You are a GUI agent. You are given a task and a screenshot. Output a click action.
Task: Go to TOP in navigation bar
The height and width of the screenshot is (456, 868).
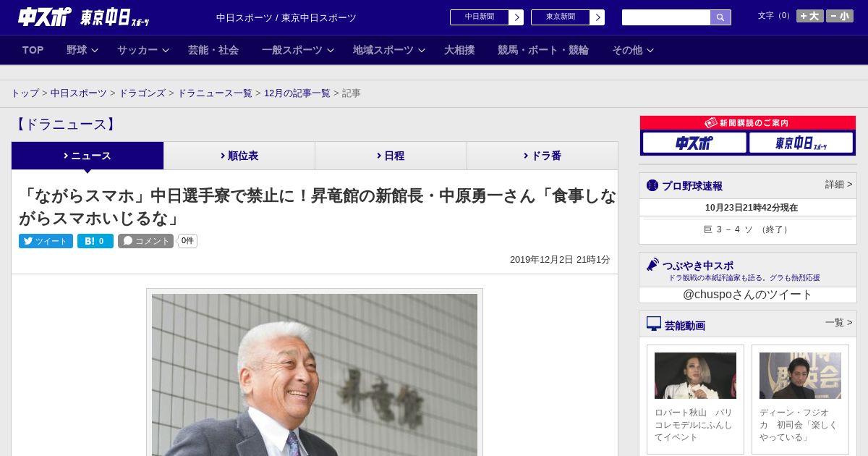pyautogui.click(x=33, y=50)
